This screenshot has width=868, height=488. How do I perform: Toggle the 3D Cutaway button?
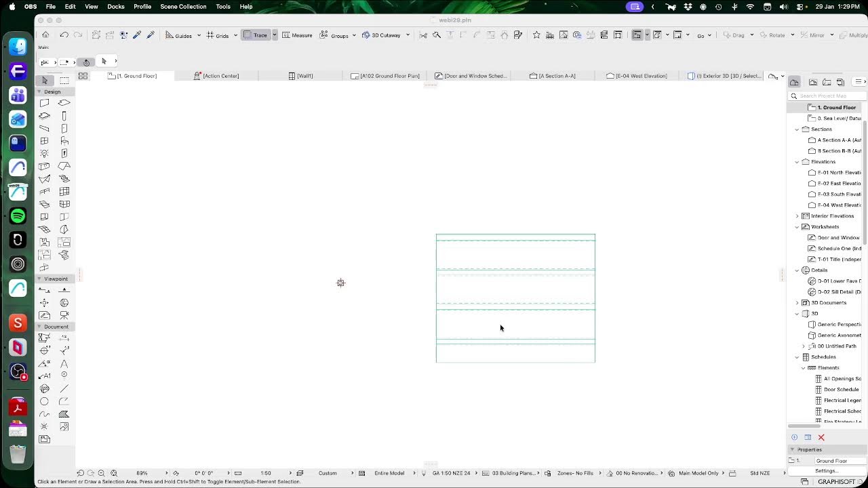(382, 35)
